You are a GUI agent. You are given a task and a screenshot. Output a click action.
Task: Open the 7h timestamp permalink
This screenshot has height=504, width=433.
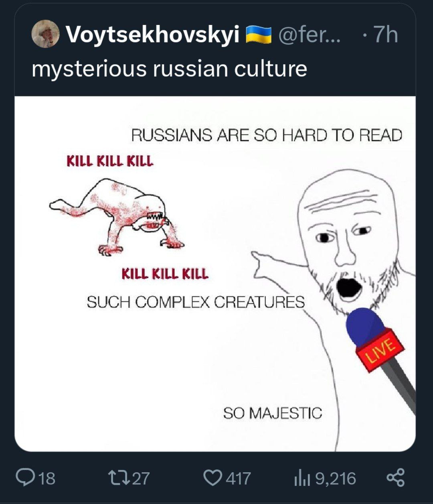click(385, 35)
